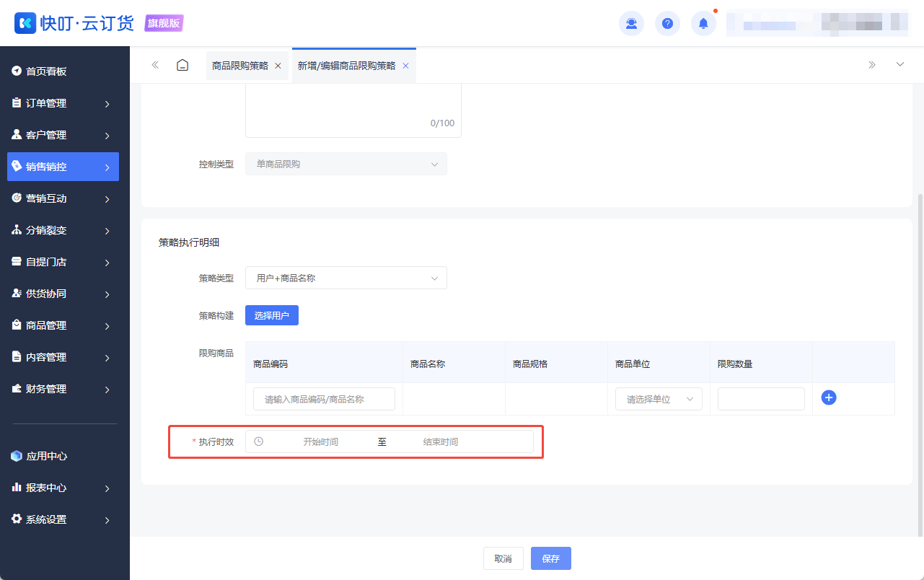Click the 营销互动 target icon
924x580 pixels.
17,198
